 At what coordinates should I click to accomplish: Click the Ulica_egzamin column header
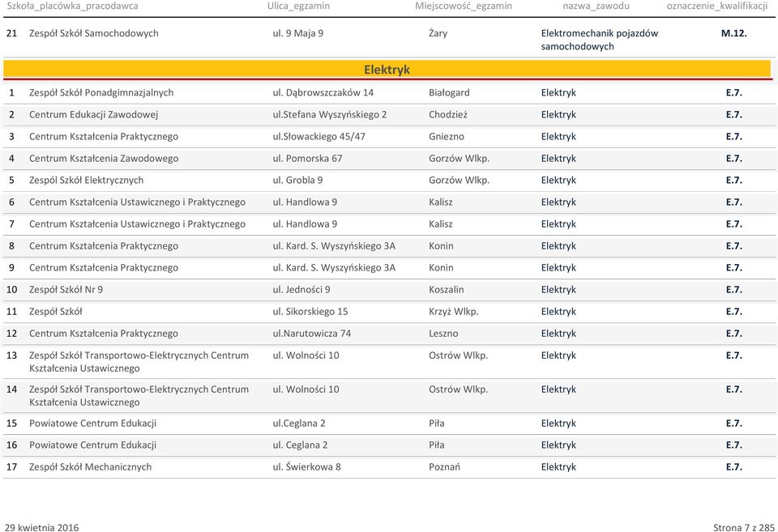(298, 6)
